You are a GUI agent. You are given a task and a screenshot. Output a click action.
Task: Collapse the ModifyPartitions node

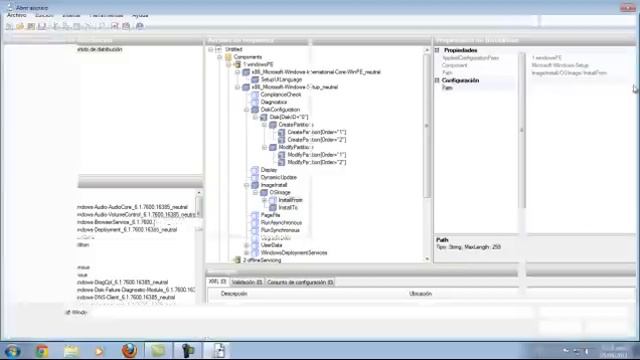pyautogui.click(x=264, y=147)
